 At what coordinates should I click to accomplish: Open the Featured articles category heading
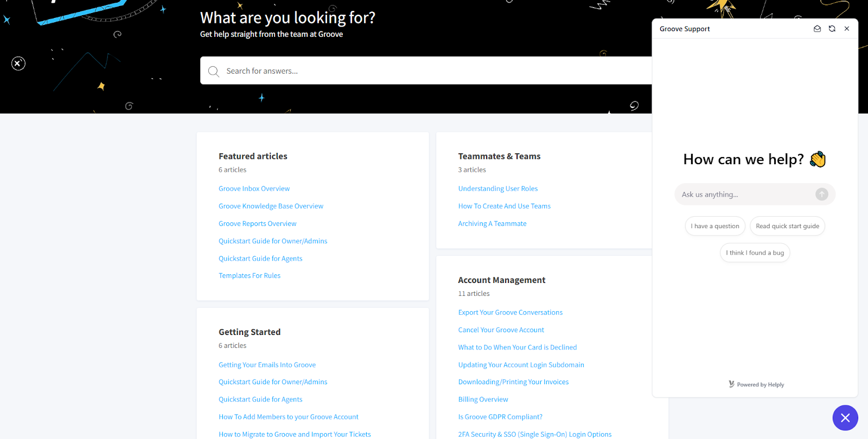coord(253,156)
